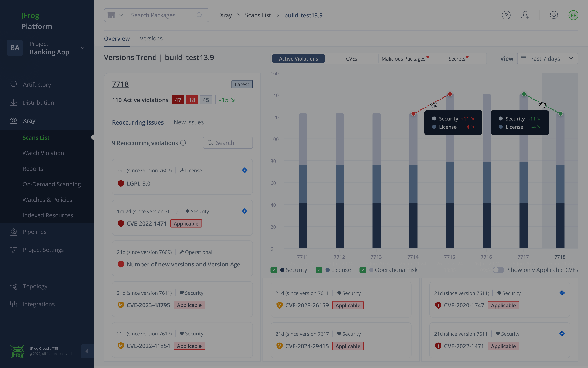This screenshot has height=368, width=588.
Task: Uncheck the Security legend checkbox
Action: pos(274,270)
